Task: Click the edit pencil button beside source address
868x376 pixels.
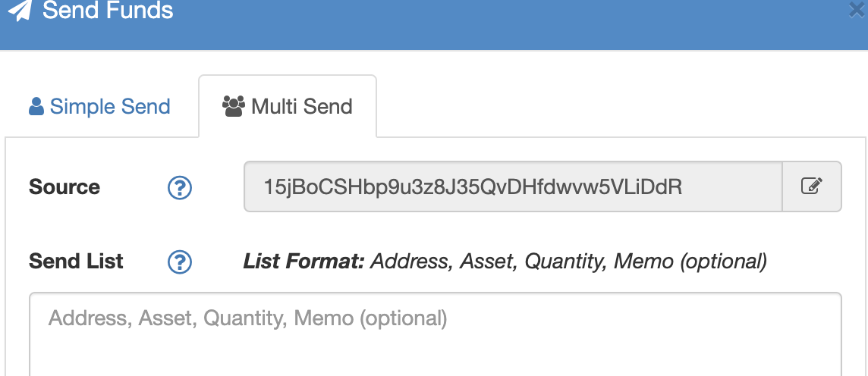Action: tap(812, 186)
